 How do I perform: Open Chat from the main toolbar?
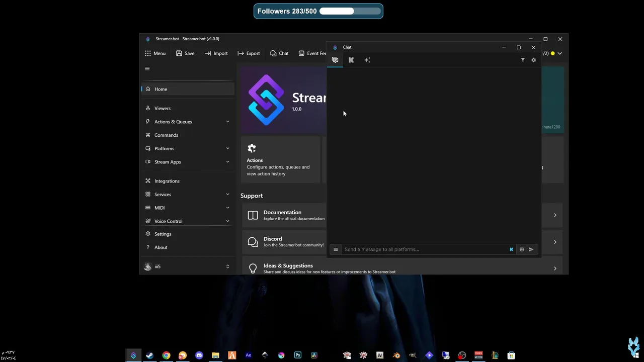pyautogui.click(x=279, y=53)
